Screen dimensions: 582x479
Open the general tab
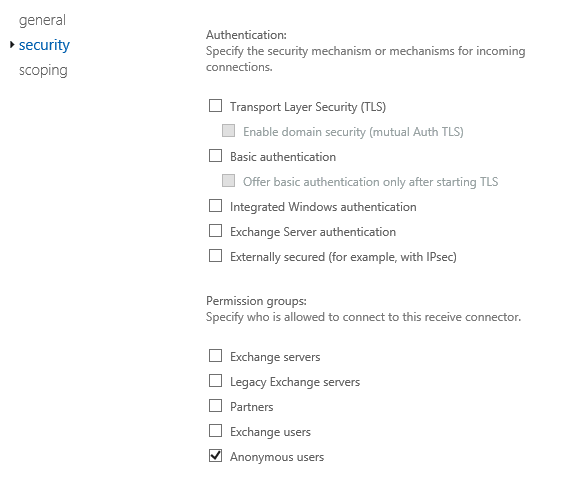pyautogui.click(x=42, y=20)
